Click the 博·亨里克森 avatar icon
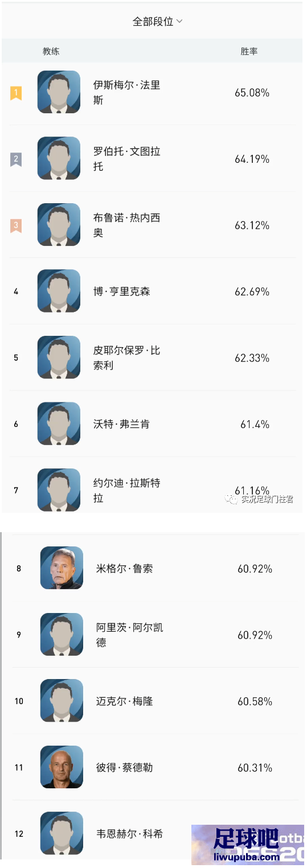The height and width of the screenshot is (868, 307). [x=59, y=291]
